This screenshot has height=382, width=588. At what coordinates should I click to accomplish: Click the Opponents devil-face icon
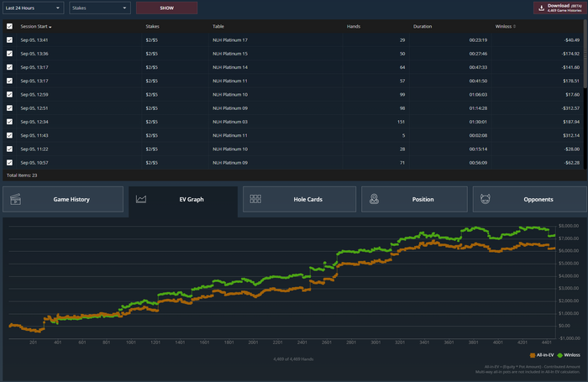pyautogui.click(x=486, y=199)
